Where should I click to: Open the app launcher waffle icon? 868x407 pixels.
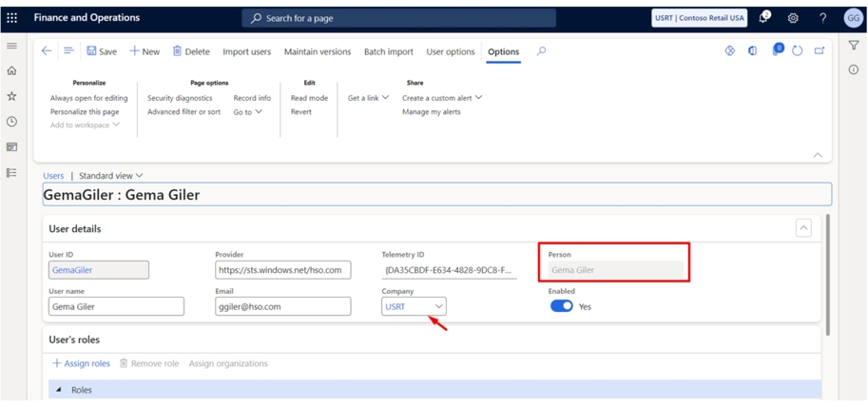pos(11,18)
